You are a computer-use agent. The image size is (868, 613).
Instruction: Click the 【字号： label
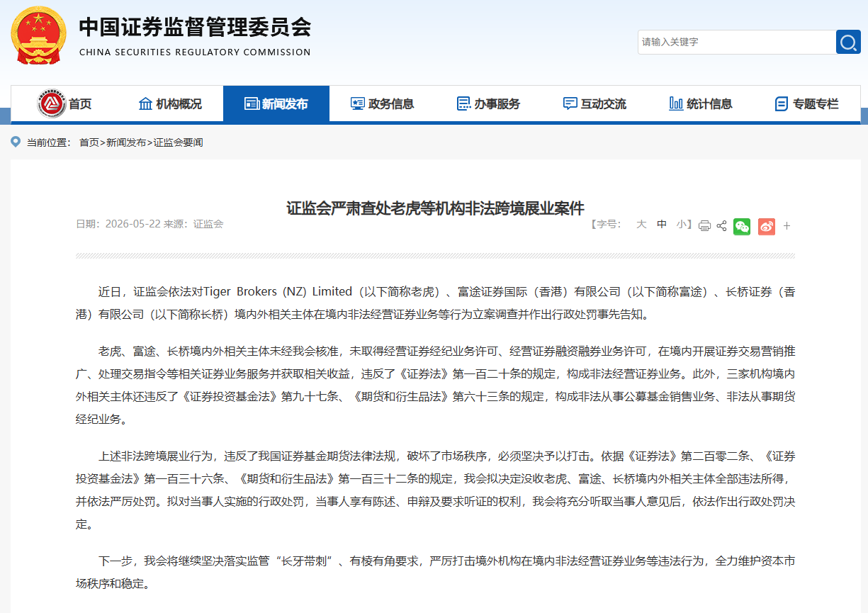[x=606, y=224]
